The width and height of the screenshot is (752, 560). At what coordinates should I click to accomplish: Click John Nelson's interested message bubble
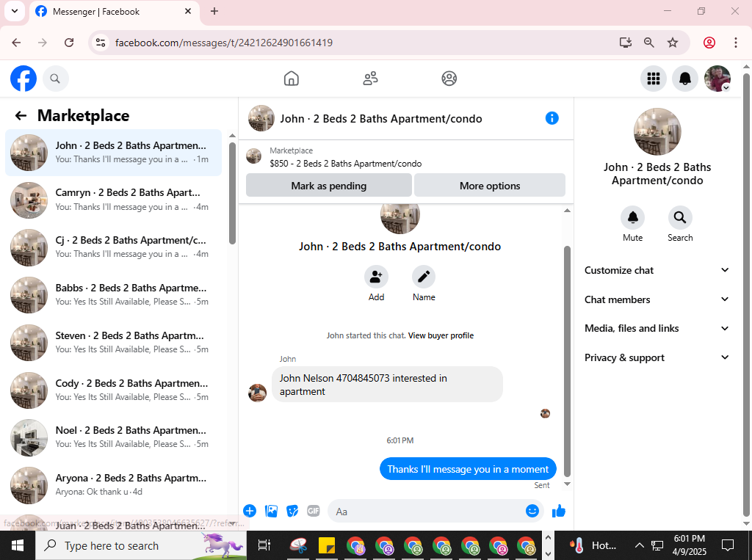(x=387, y=385)
